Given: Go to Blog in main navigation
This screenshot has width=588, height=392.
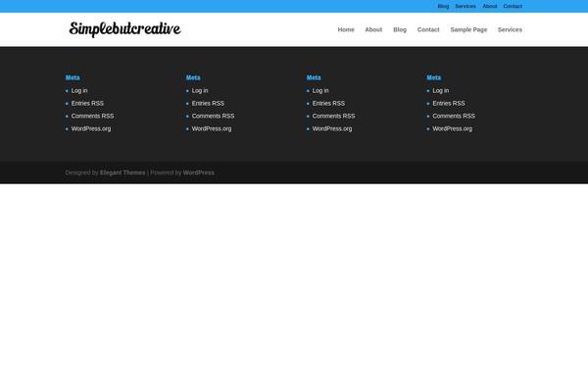Looking at the screenshot, I should point(400,29).
